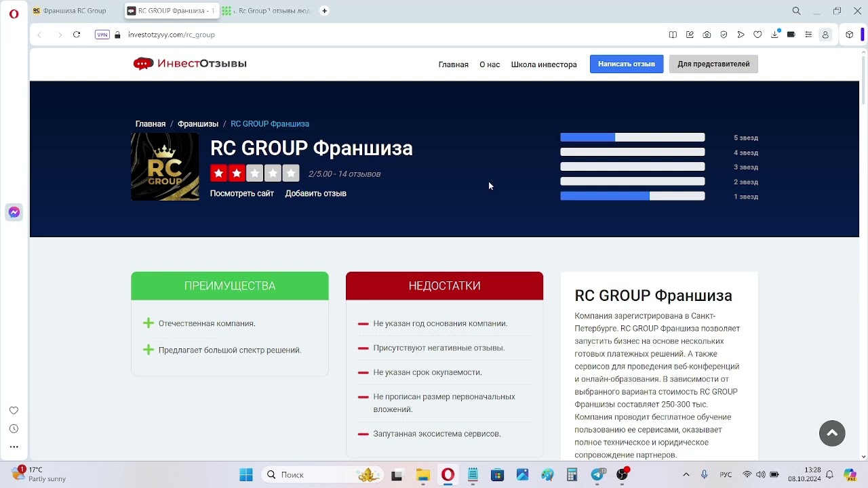Open Messenger in the Opera sidebar
868x488 pixels.
pos(14,212)
